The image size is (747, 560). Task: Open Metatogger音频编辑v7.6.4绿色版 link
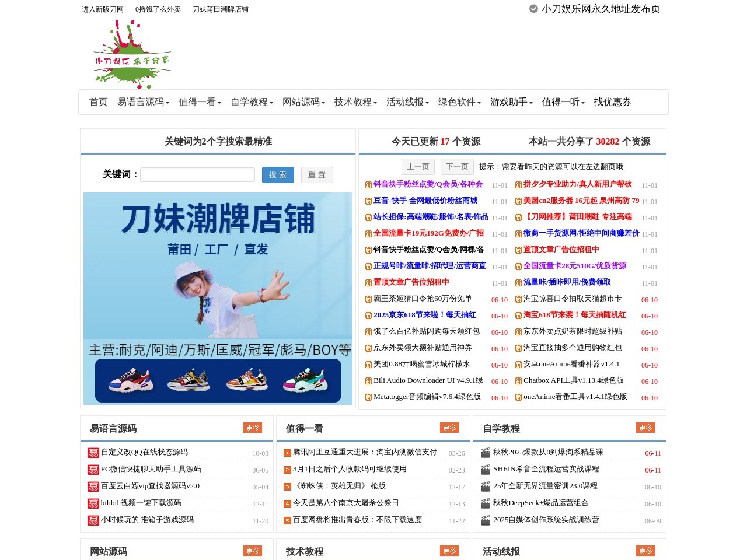427,397
